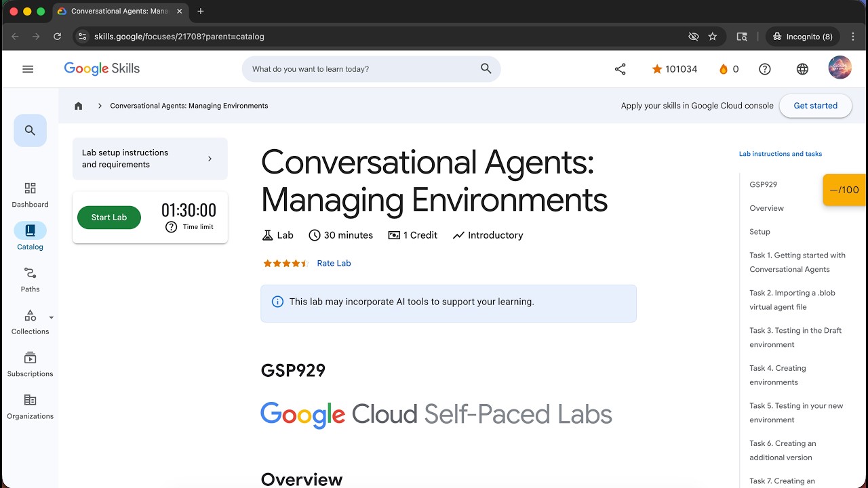868x488 pixels.
Task: Go to Task 2 Importing a .blob
Action: (792, 300)
